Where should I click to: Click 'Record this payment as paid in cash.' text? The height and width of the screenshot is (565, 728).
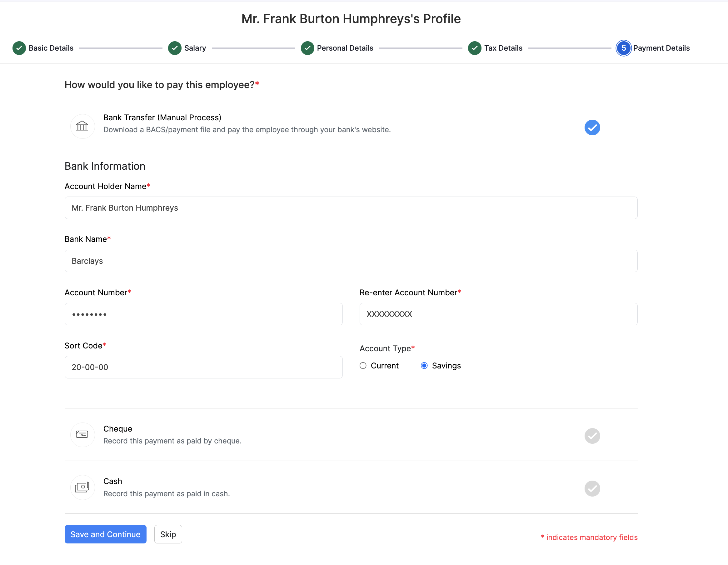(167, 494)
